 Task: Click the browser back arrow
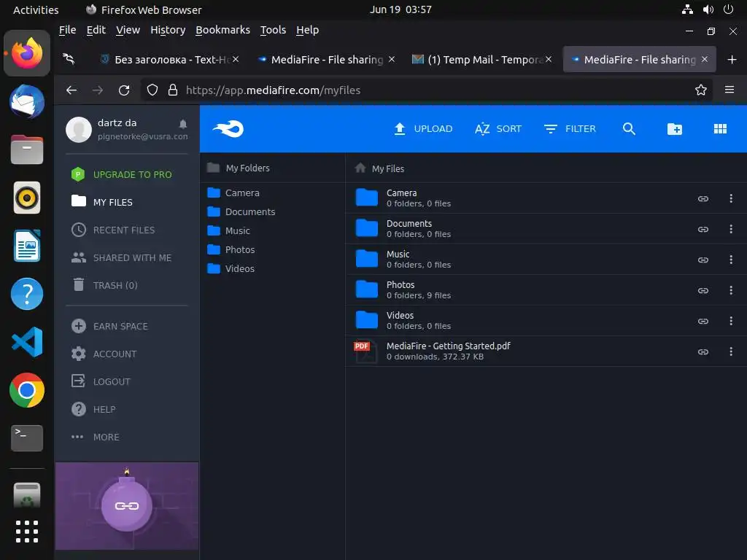[x=71, y=90]
